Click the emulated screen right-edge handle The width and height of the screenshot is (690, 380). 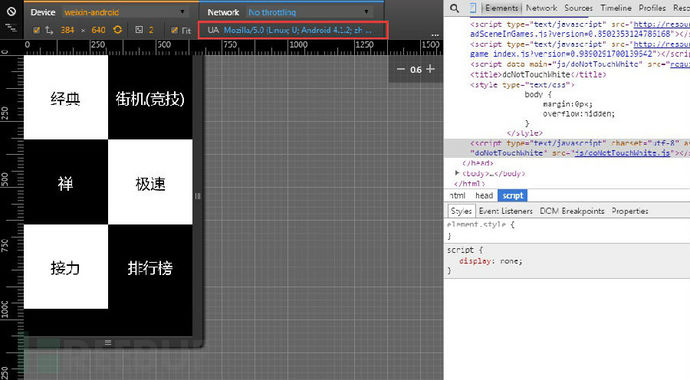(198, 196)
